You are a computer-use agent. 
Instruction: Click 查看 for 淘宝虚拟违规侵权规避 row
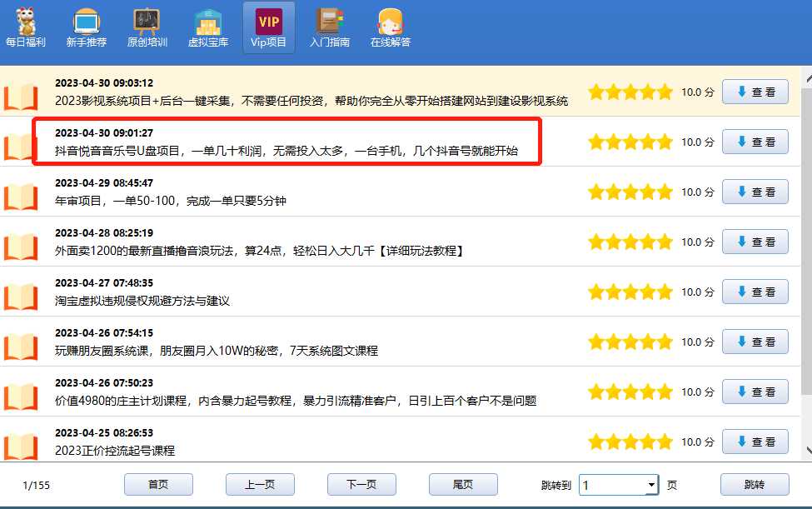tap(755, 292)
